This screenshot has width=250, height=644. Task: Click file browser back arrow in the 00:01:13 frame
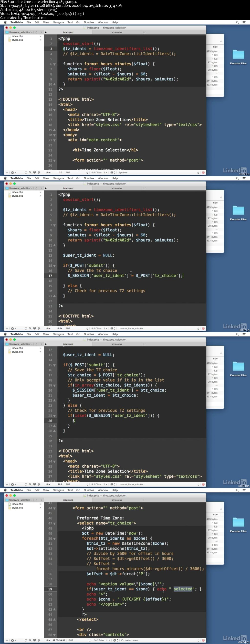coord(36,32)
